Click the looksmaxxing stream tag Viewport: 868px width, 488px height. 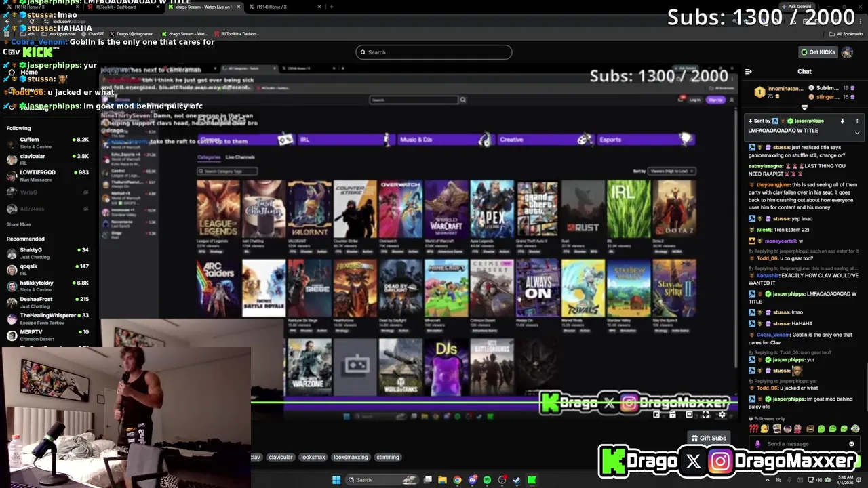point(351,457)
